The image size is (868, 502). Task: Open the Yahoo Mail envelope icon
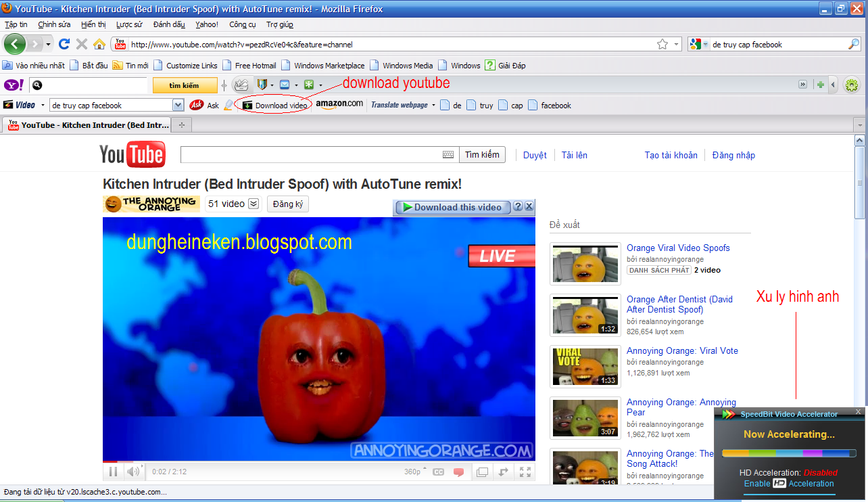(285, 85)
